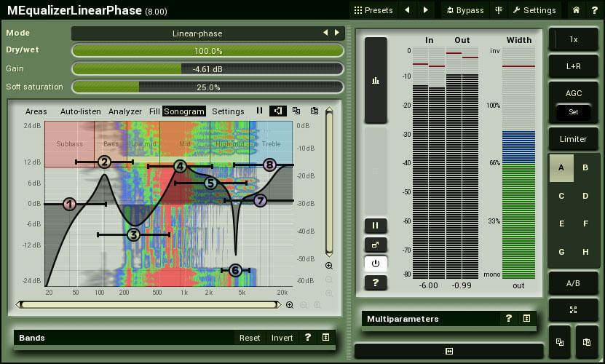605x364 pixels.
Task: Open the L+R channel mode selector
Action: coord(573,66)
